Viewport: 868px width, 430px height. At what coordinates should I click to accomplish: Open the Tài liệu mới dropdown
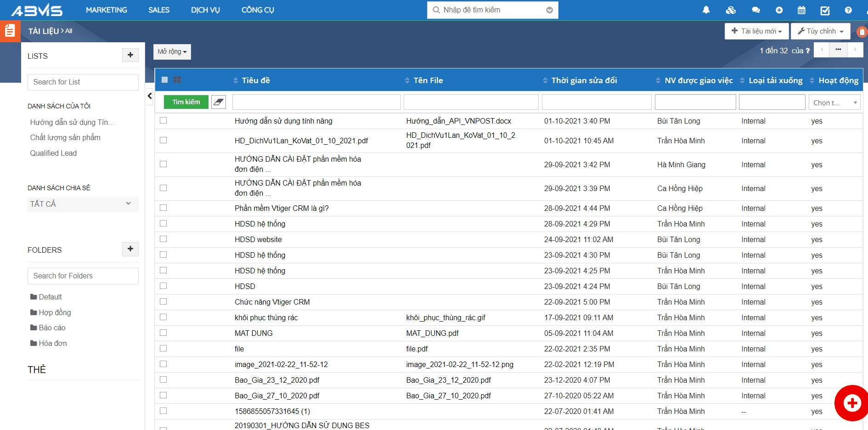tap(756, 31)
